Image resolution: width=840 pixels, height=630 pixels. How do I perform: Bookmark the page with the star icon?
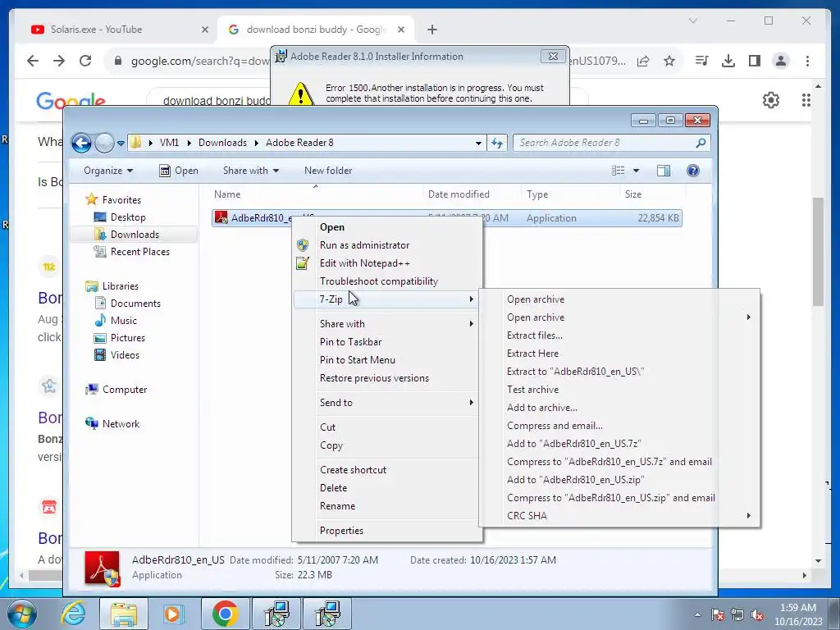tap(669, 61)
